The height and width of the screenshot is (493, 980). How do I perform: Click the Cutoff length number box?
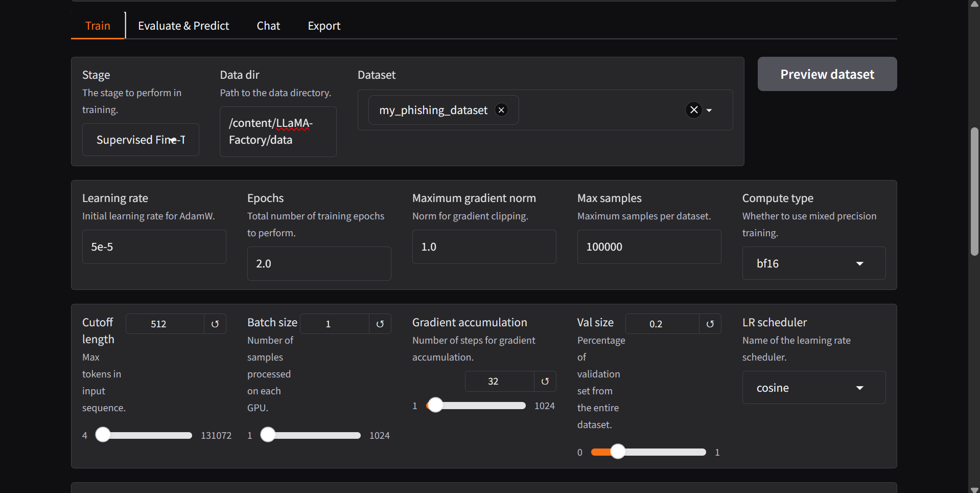(x=165, y=324)
